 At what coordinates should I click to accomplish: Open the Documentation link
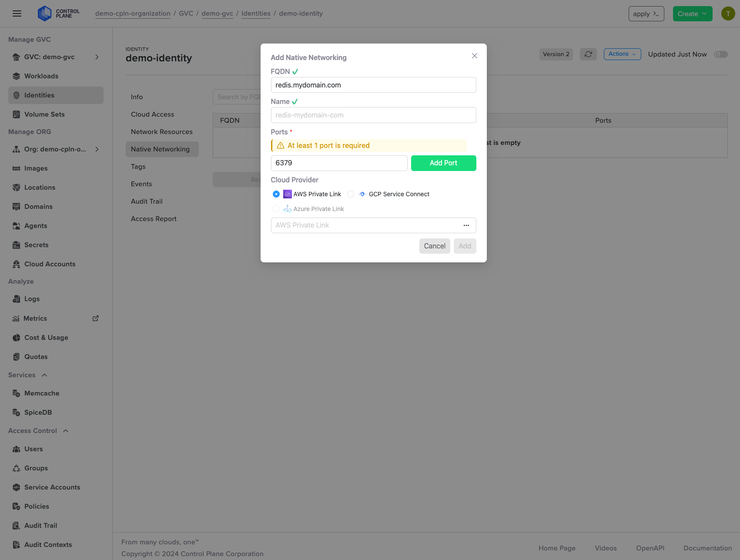pyautogui.click(x=707, y=548)
